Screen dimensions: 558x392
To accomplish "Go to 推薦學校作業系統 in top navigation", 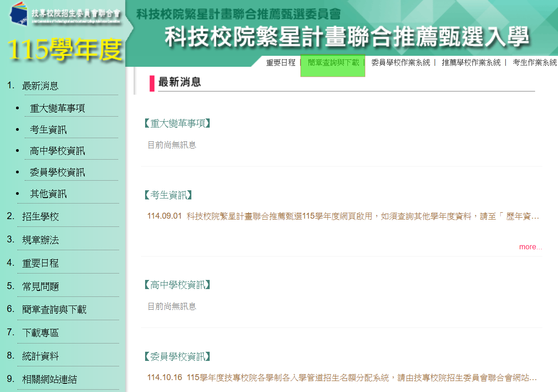I will click(471, 63).
